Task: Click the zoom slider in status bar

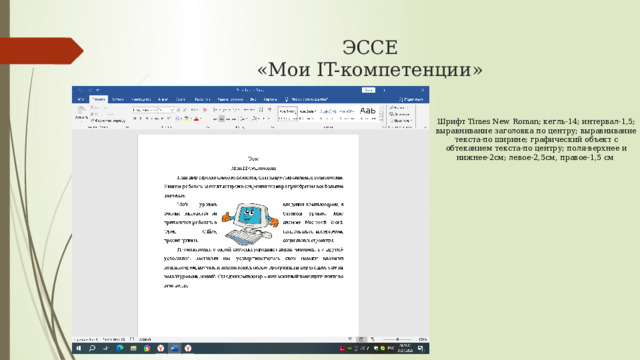Action: (398, 339)
